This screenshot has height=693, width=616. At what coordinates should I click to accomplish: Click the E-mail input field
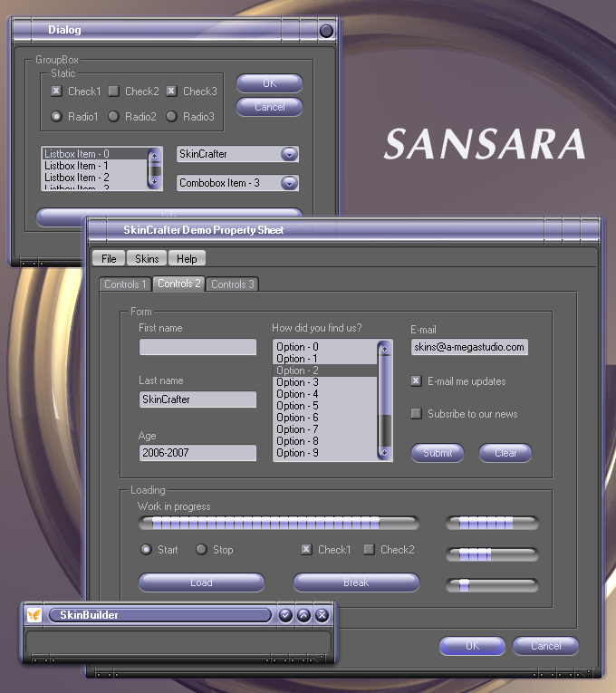469,347
